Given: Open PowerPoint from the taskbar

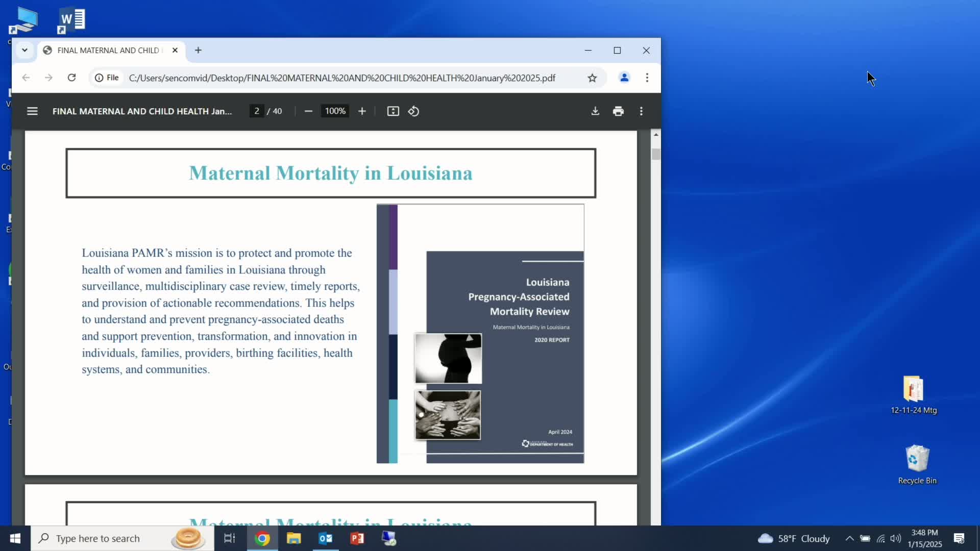Looking at the screenshot, I should pos(357,538).
